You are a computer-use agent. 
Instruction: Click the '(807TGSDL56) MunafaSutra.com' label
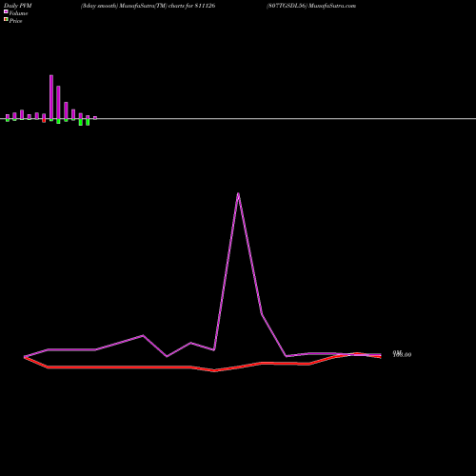(x=311, y=6)
